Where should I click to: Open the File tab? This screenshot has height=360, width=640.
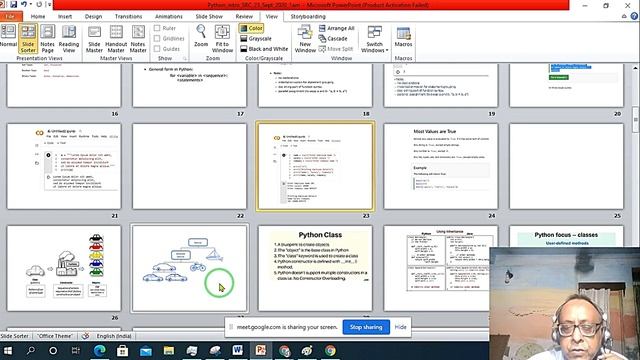point(11,16)
